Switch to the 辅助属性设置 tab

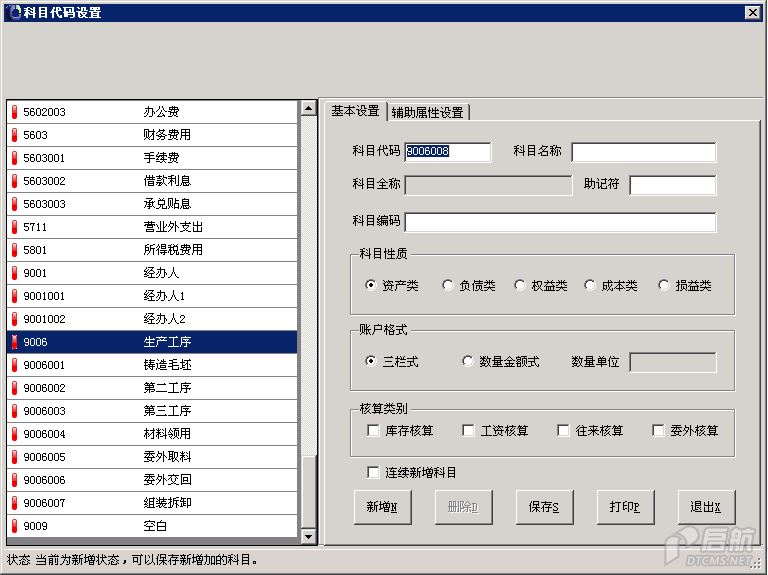427,112
